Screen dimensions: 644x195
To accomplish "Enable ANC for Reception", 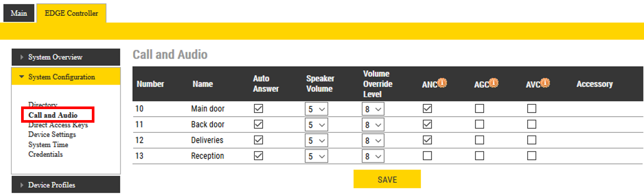I will coord(427,156).
